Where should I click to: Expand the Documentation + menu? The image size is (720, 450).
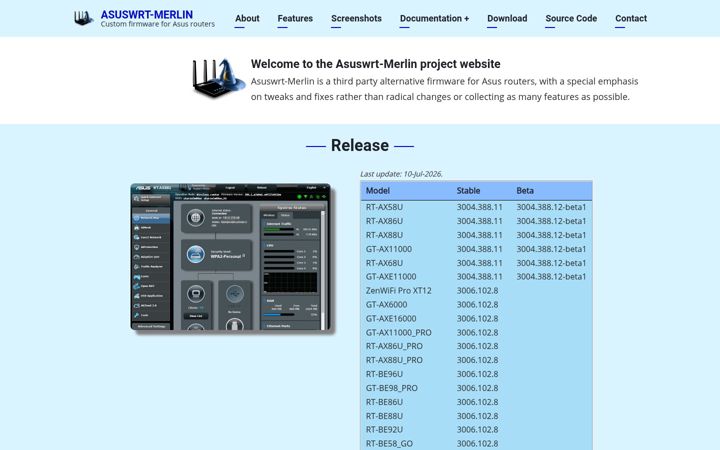tap(434, 18)
